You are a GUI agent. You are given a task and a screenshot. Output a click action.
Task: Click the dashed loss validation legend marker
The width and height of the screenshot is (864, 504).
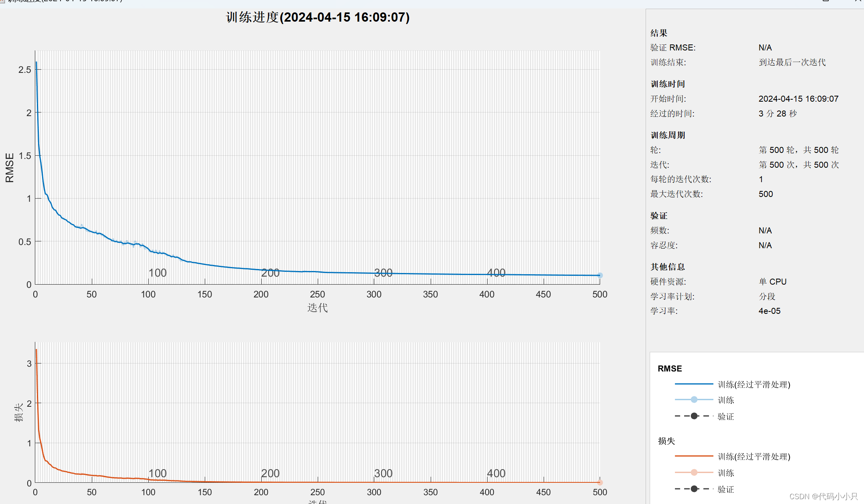[x=694, y=489]
